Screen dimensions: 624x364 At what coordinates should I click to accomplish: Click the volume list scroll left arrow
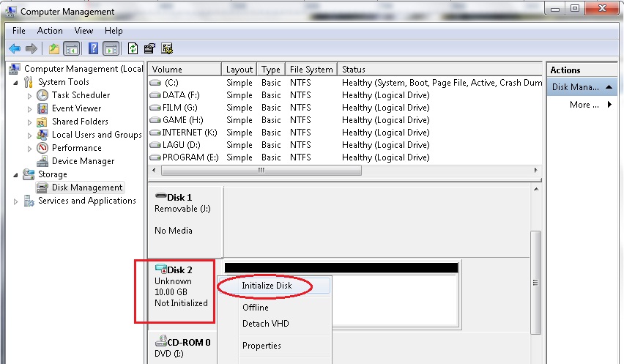(155, 170)
